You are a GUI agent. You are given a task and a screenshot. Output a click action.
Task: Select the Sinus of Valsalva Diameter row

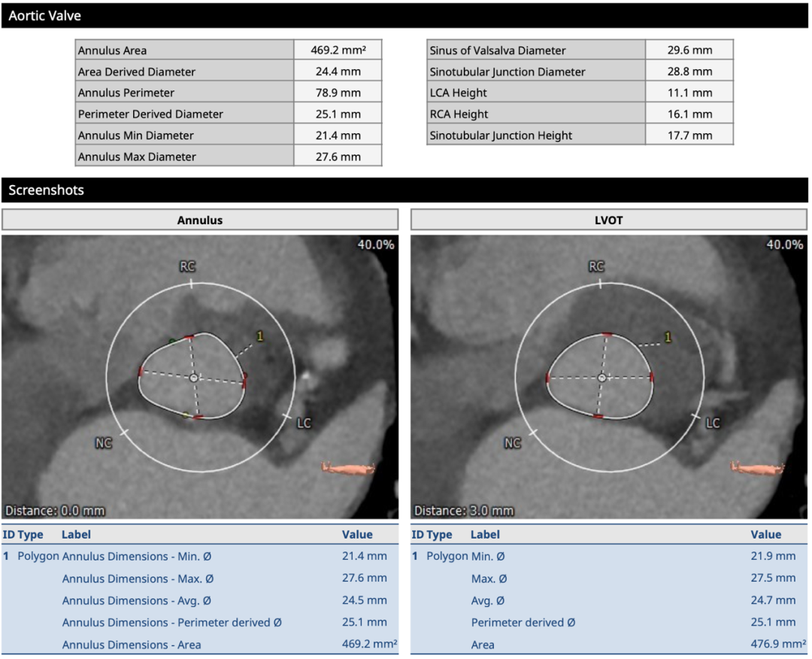579,50
